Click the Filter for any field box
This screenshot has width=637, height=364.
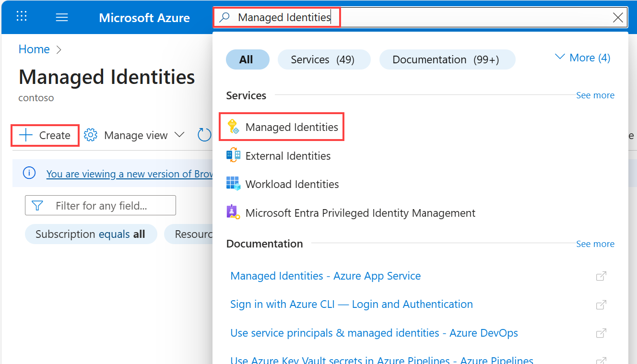pos(101,206)
